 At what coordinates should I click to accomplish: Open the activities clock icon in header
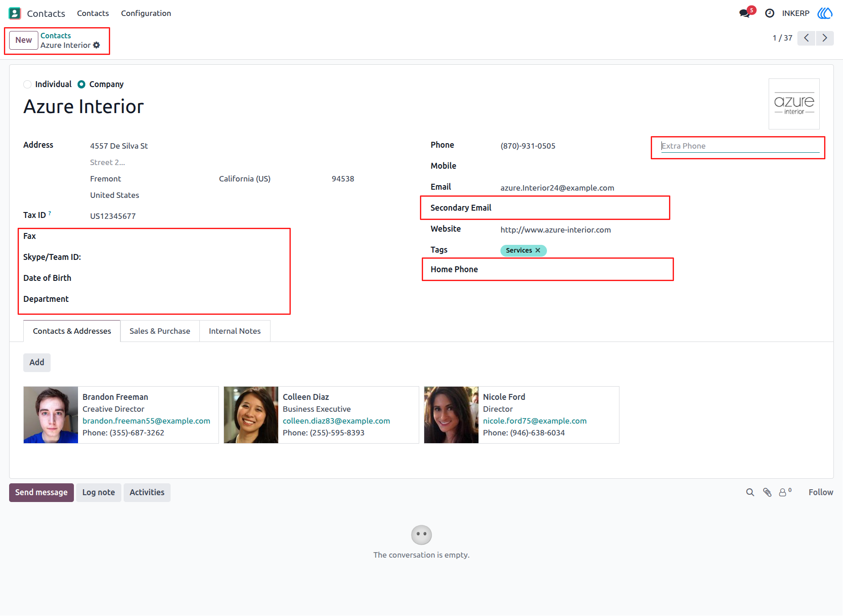[770, 13]
